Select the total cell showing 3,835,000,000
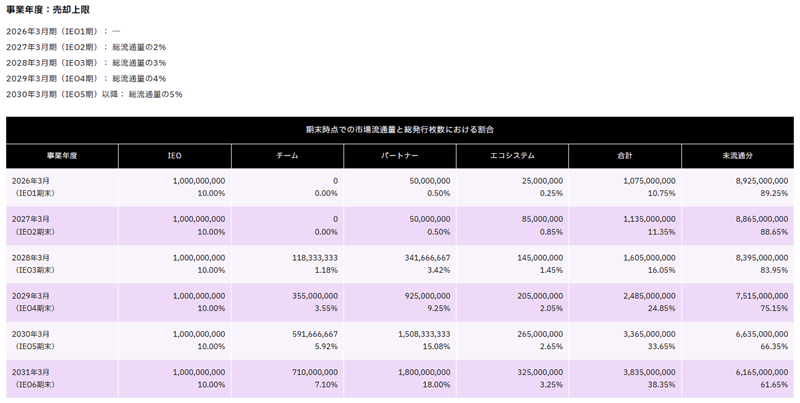The image size is (800, 403). click(647, 372)
